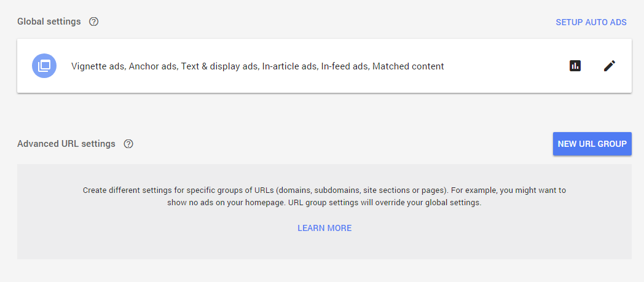The width and height of the screenshot is (644, 282).
Task: Select the "Anchor ads" text in the list
Action: 153,66
